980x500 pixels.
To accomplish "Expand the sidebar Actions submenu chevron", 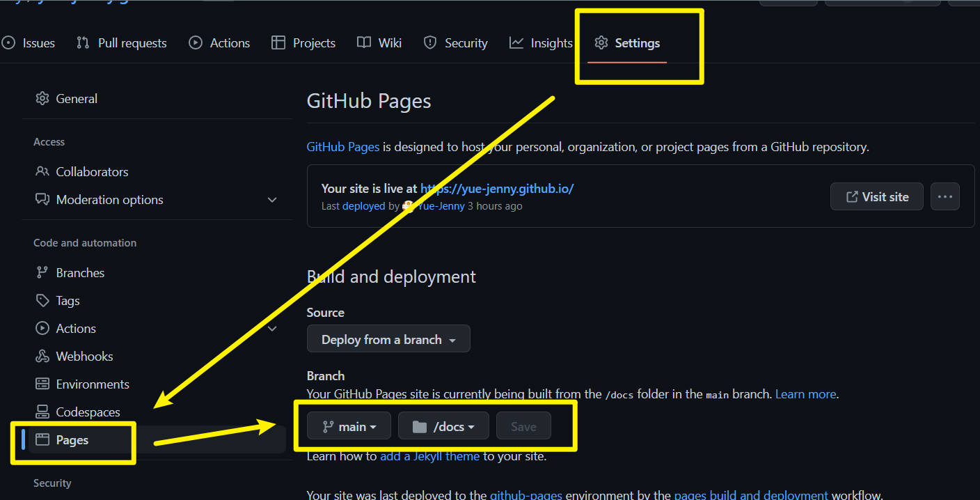I will [272, 328].
